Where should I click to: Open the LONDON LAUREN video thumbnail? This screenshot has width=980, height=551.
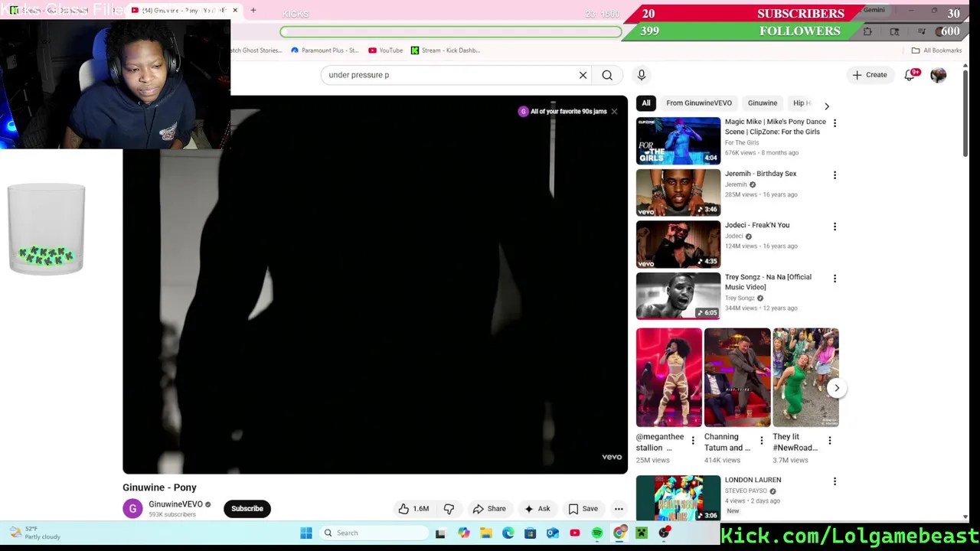678,498
